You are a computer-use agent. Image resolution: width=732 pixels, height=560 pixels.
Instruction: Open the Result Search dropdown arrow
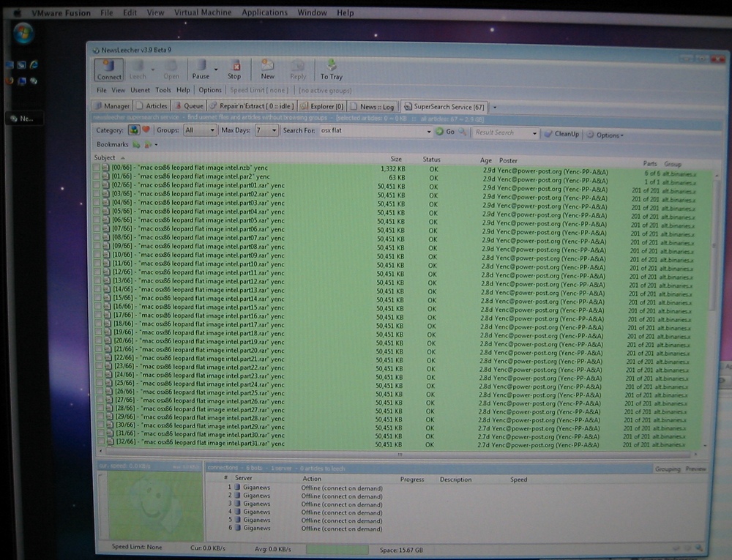(x=534, y=134)
